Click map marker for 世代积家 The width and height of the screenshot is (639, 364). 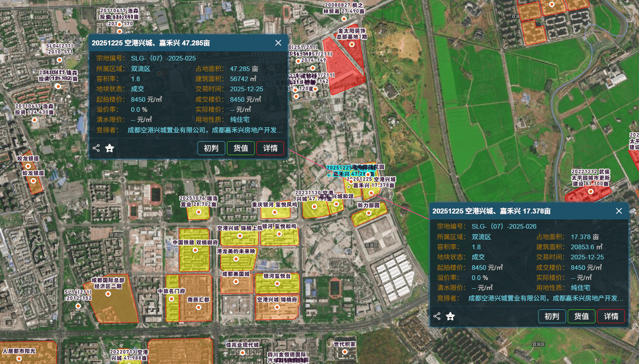coord(345,352)
